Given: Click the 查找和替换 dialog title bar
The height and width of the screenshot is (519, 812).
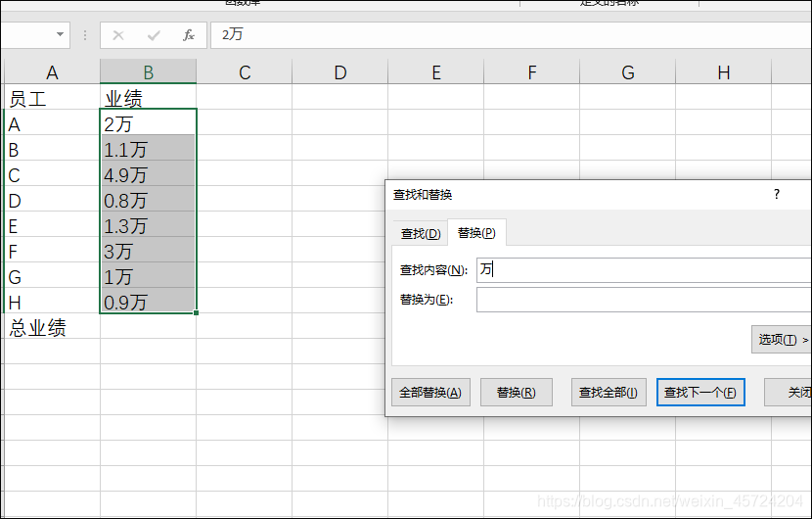Looking at the screenshot, I should pos(598,195).
